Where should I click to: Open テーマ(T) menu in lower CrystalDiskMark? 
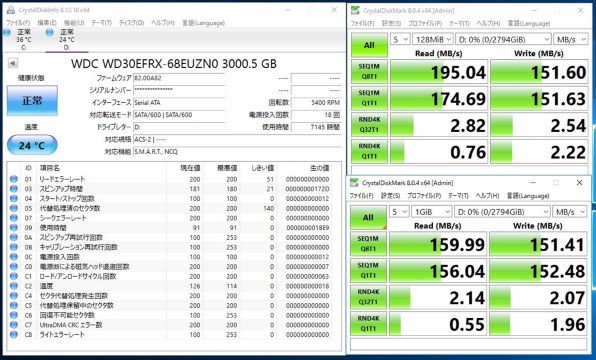click(x=458, y=195)
